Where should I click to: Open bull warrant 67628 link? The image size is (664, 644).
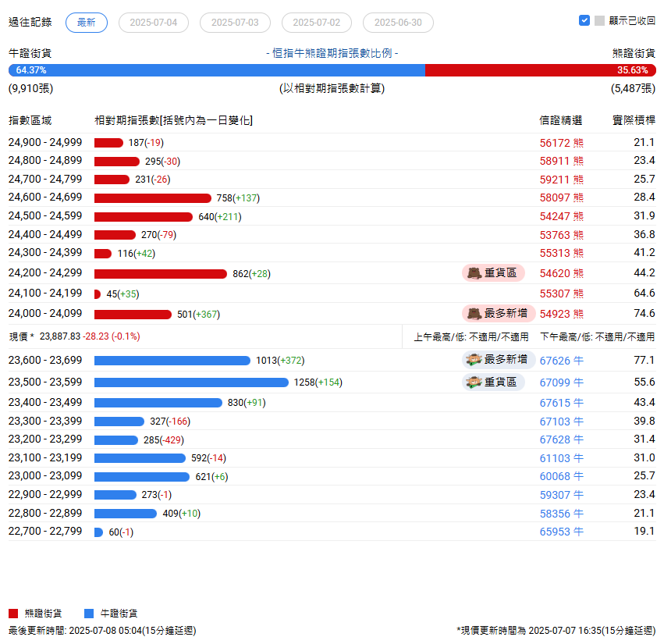(561, 439)
